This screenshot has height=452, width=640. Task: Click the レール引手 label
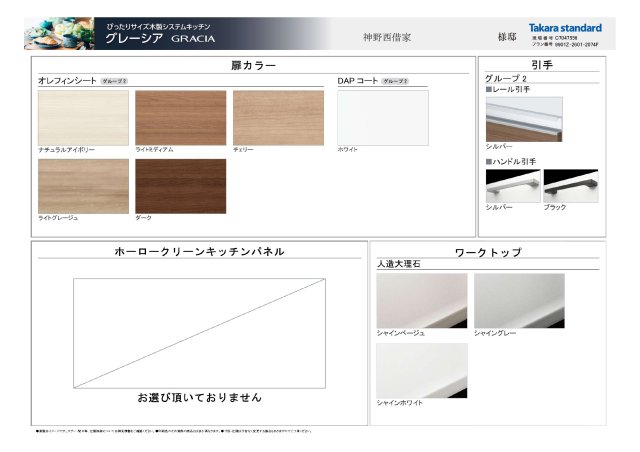point(508,89)
